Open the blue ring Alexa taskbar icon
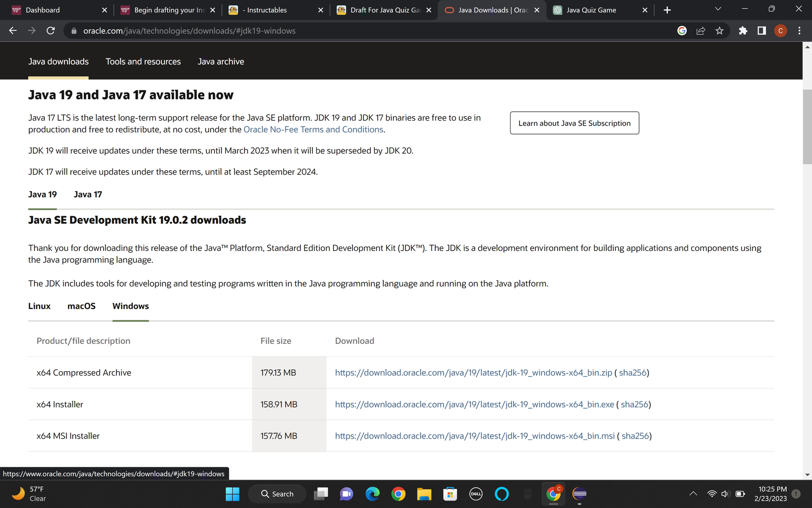This screenshot has width=812, height=508. point(502,494)
